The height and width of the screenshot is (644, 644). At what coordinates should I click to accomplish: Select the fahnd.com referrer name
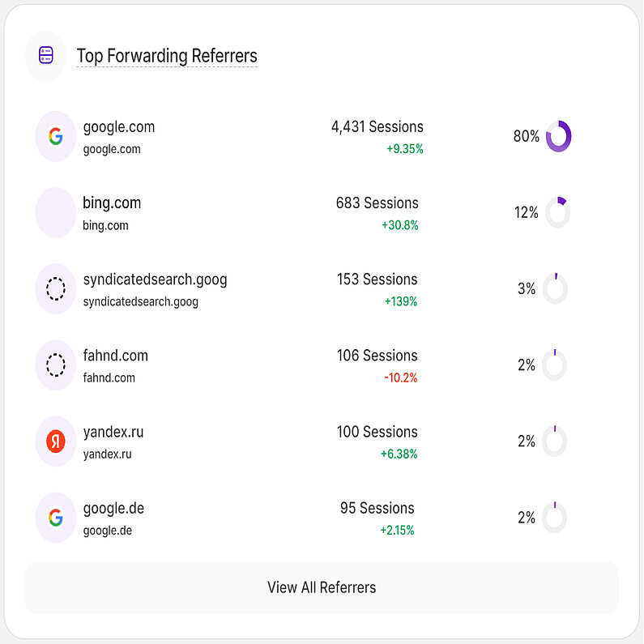coord(115,356)
